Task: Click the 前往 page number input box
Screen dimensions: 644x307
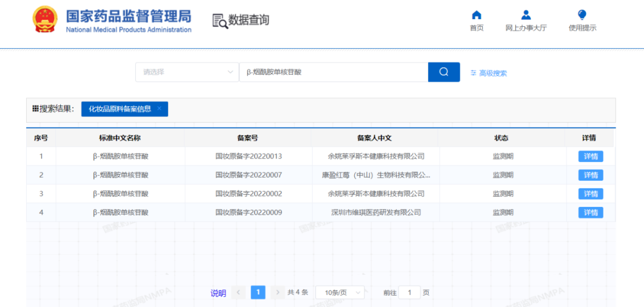Action: pyautogui.click(x=410, y=293)
